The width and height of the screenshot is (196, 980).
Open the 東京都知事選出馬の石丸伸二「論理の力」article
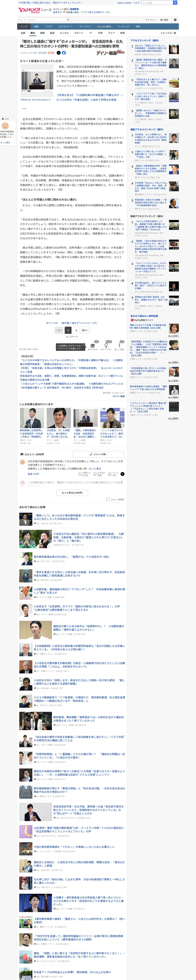click(71, 557)
